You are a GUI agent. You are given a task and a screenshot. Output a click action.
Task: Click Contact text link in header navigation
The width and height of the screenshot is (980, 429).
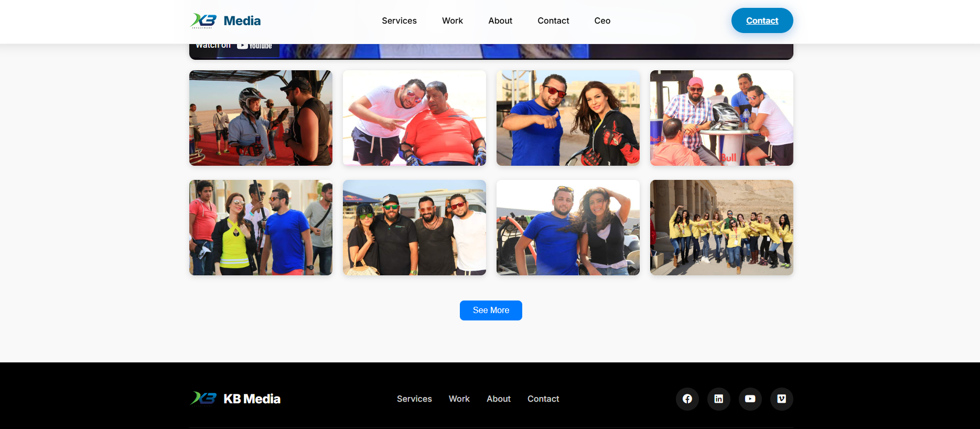click(x=553, y=21)
